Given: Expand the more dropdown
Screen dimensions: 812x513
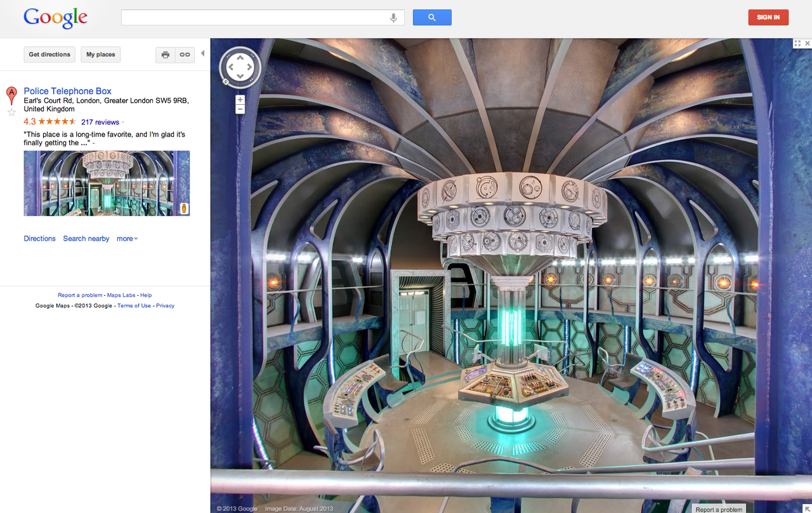Looking at the screenshot, I should [127, 239].
